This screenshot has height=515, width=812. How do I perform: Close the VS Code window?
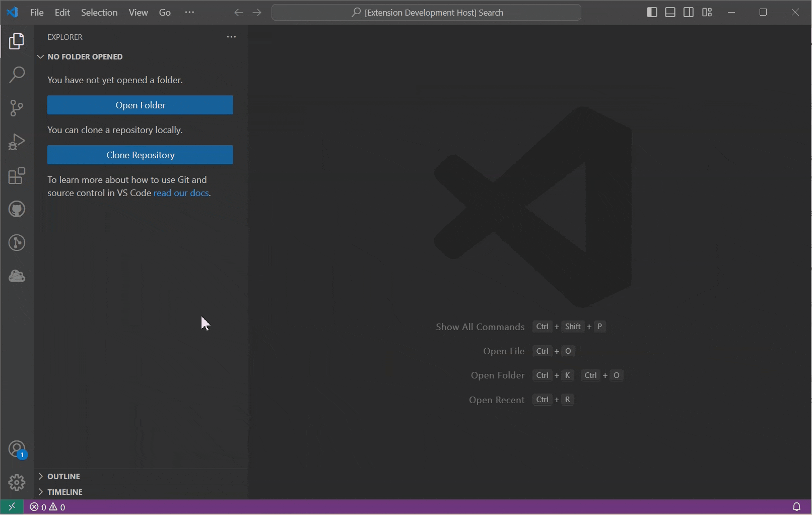point(795,12)
